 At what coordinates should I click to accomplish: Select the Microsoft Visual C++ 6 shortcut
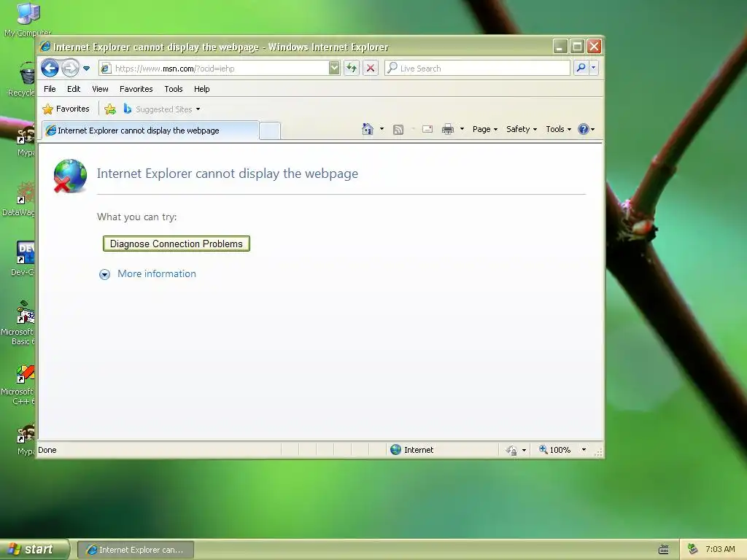click(x=18, y=385)
